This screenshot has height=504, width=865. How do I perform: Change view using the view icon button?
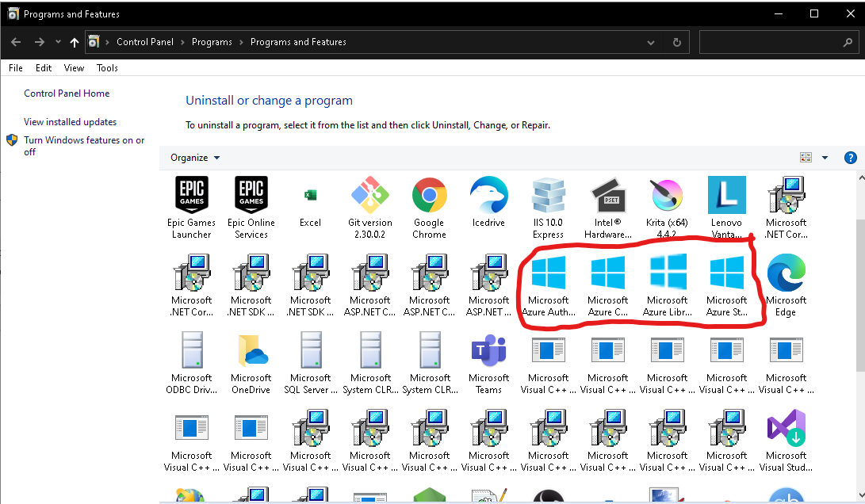coord(806,158)
